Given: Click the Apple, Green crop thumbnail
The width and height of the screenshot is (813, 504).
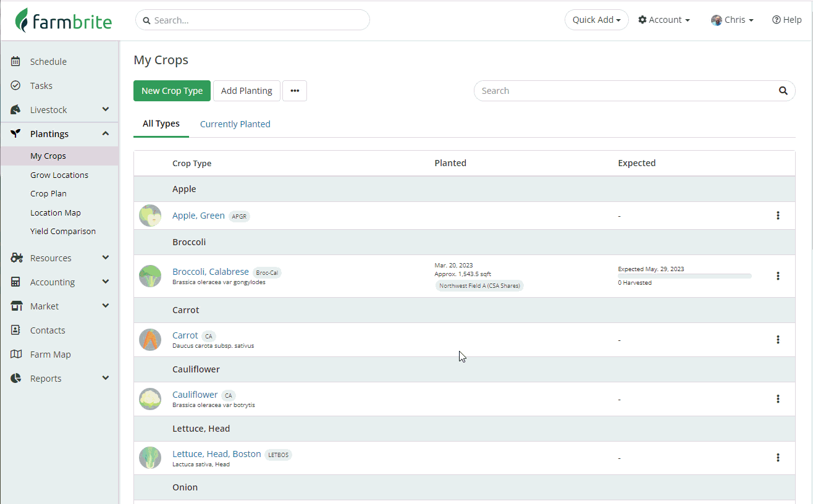Looking at the screenshot, I should pos(150,216).
